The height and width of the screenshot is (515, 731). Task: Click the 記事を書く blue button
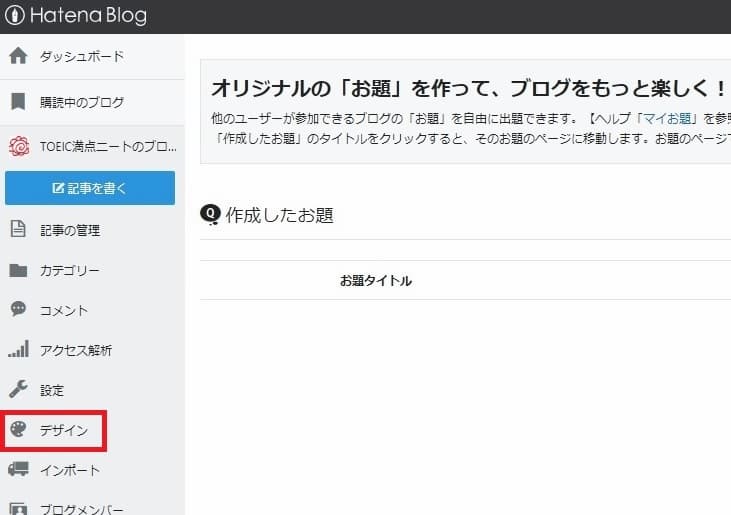(x=90, y=188)
